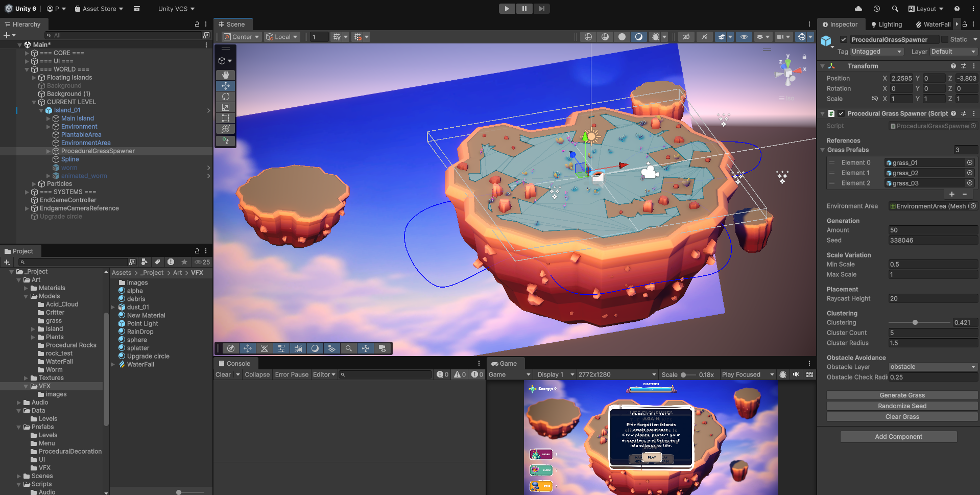980x495 pixels.
Task: Disable Procedural Grass Spawner script checkbox
Action: click(x=841, y=113)
